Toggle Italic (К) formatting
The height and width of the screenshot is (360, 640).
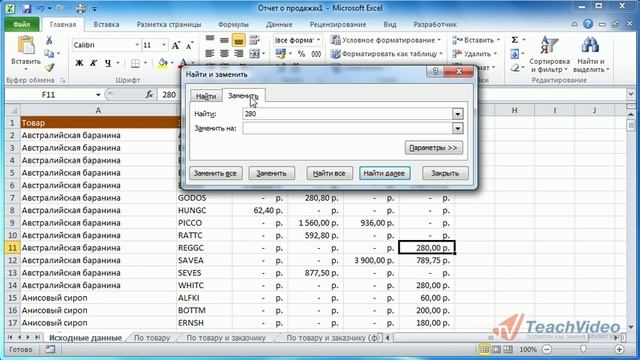pyautogui.click(x=94, y=63)
